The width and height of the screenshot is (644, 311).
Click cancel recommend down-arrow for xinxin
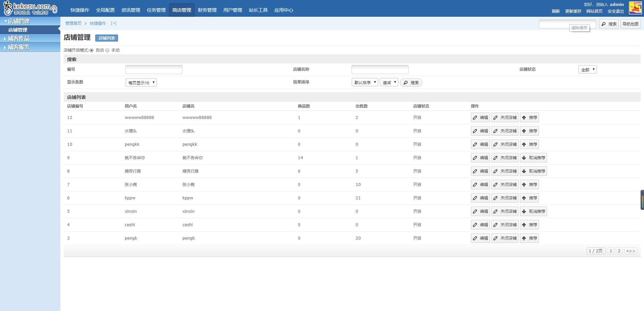tap(524, 211)
